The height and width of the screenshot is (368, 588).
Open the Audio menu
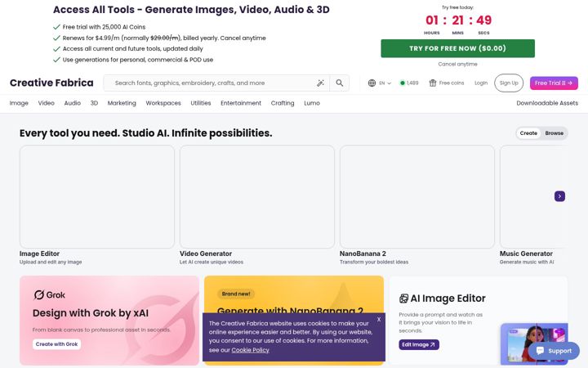click(73, 103)
